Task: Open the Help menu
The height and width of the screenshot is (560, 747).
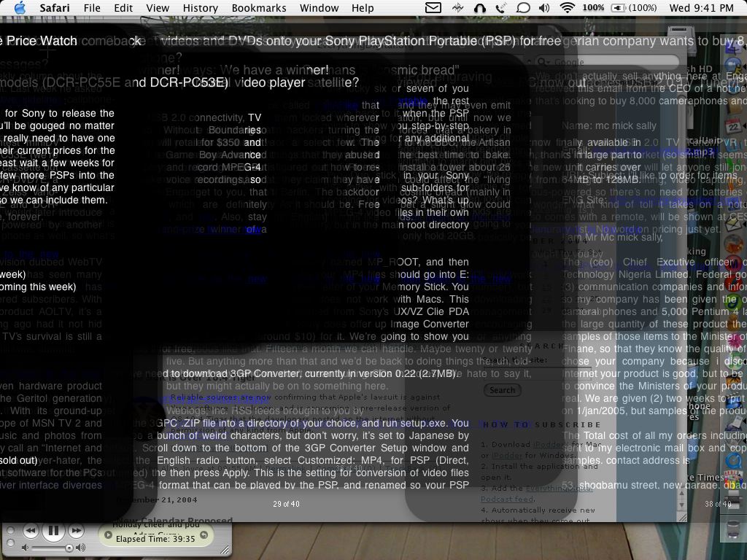Action: pos(363,8)
